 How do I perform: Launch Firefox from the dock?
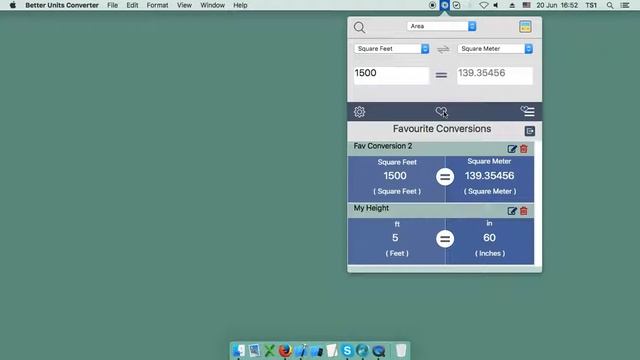(x=285, y=351)
